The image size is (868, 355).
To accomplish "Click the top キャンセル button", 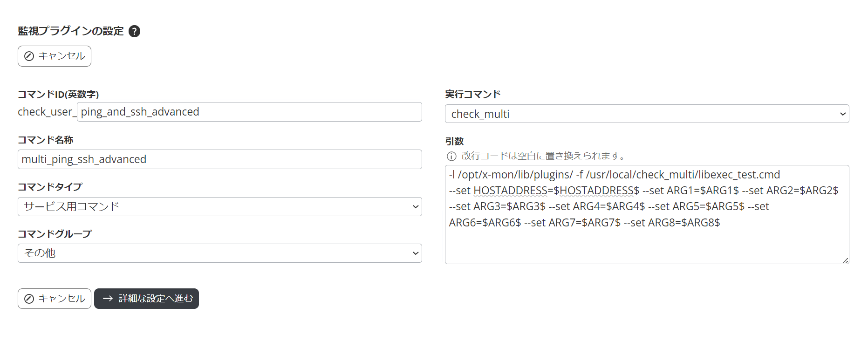I will (55, 56).
